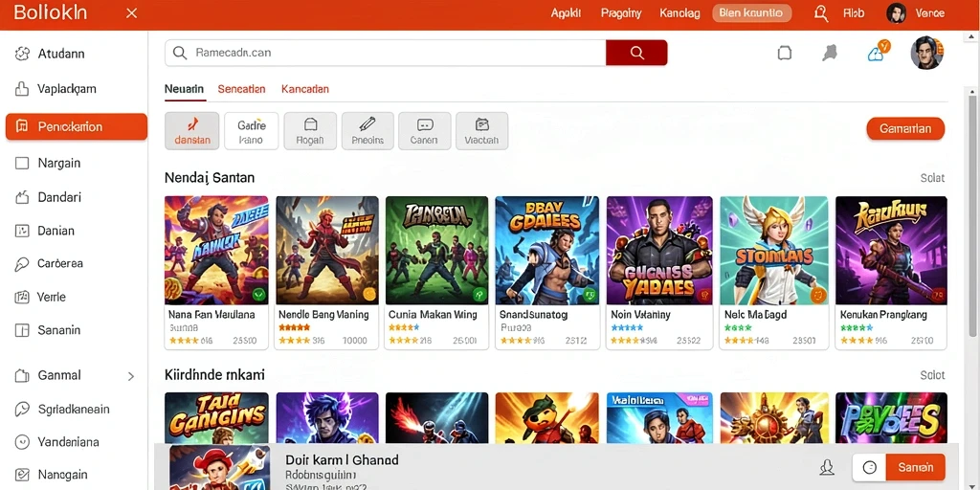Open the Kenukan Prangkang game thumbnail
Screen dimensions: 980x490
891,250
